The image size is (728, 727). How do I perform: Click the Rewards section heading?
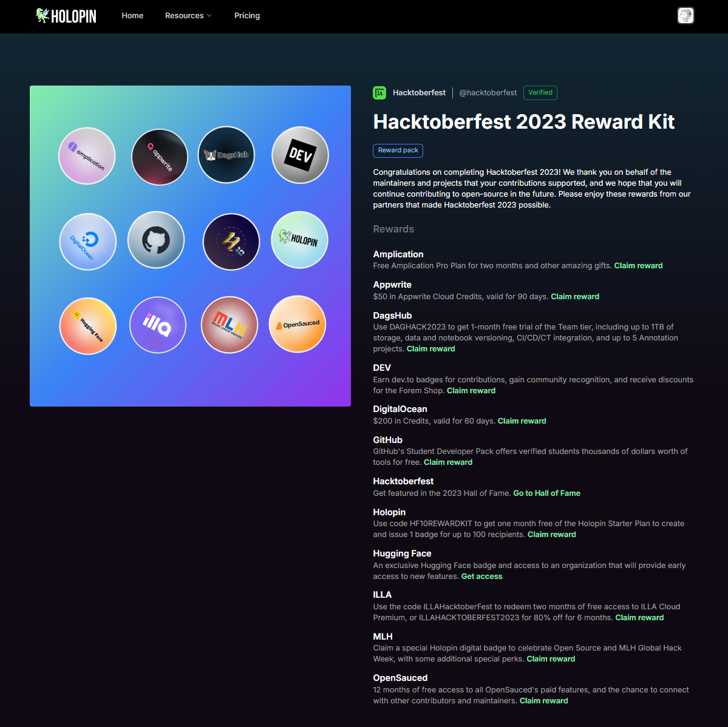click(393, 229)
